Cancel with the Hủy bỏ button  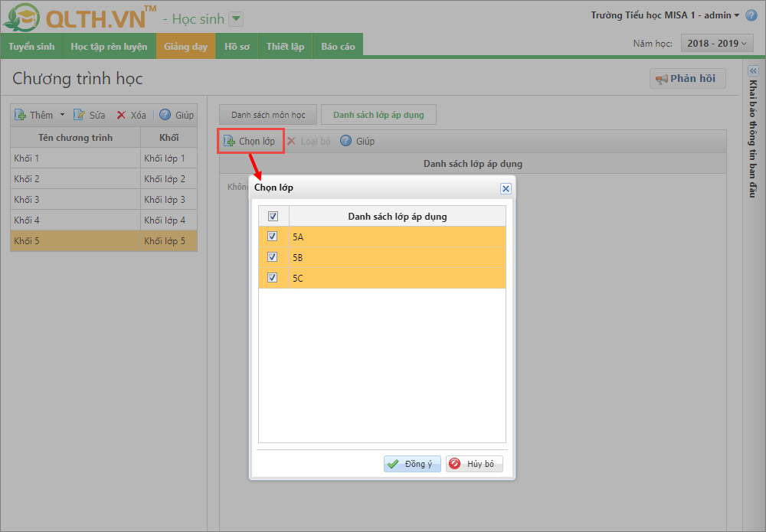coord(474,464)
